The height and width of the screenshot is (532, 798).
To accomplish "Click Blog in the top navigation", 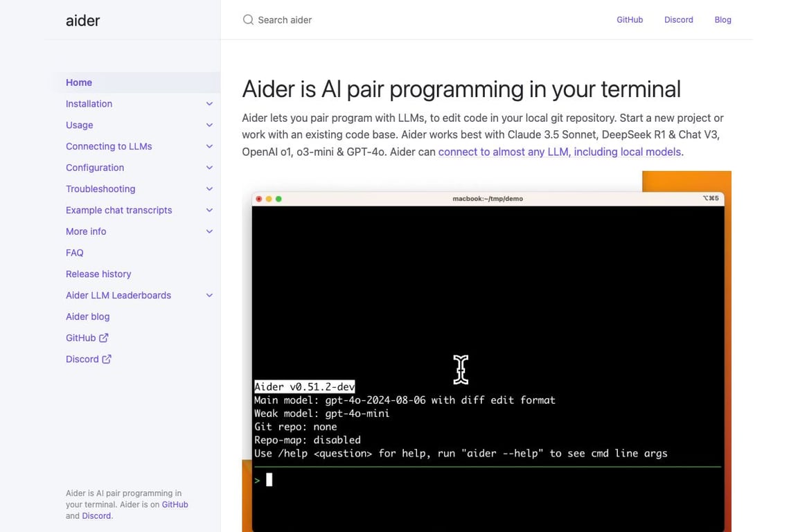I will tap(722, 20).
